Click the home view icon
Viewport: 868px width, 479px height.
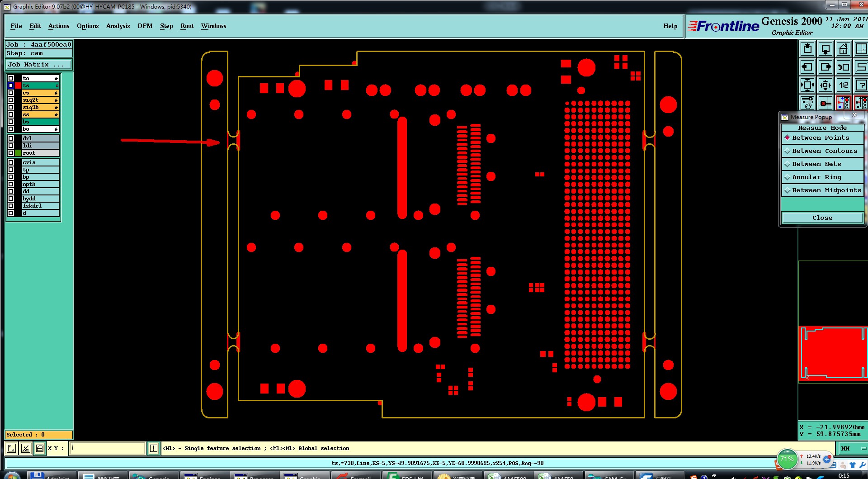843,49
